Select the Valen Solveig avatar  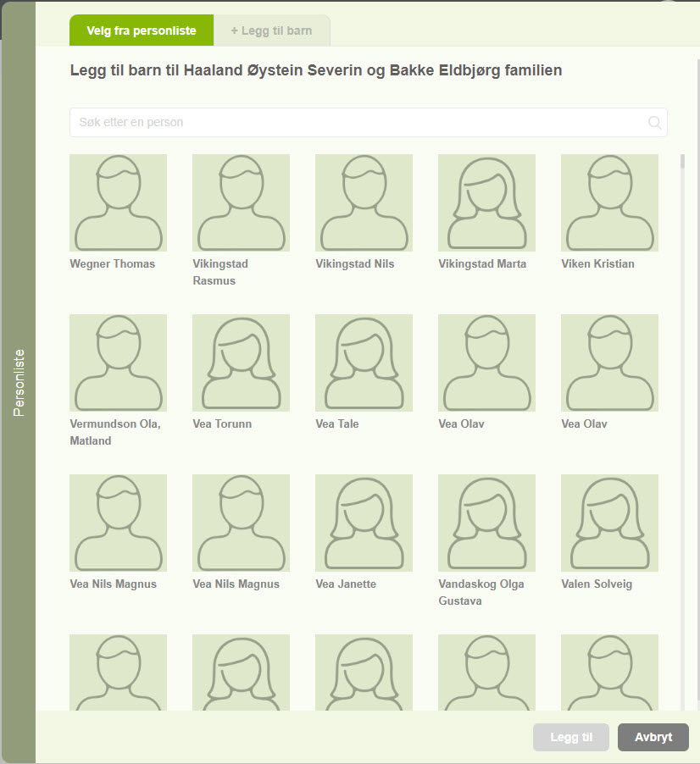[x=609, y=523]
